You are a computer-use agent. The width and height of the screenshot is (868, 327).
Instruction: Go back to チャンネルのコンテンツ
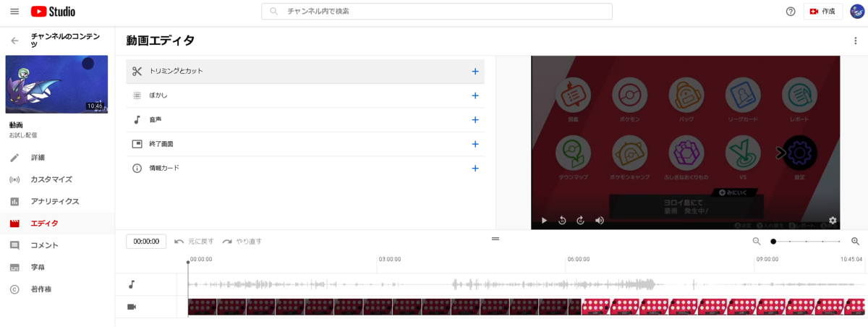click(x=14, y=41)
